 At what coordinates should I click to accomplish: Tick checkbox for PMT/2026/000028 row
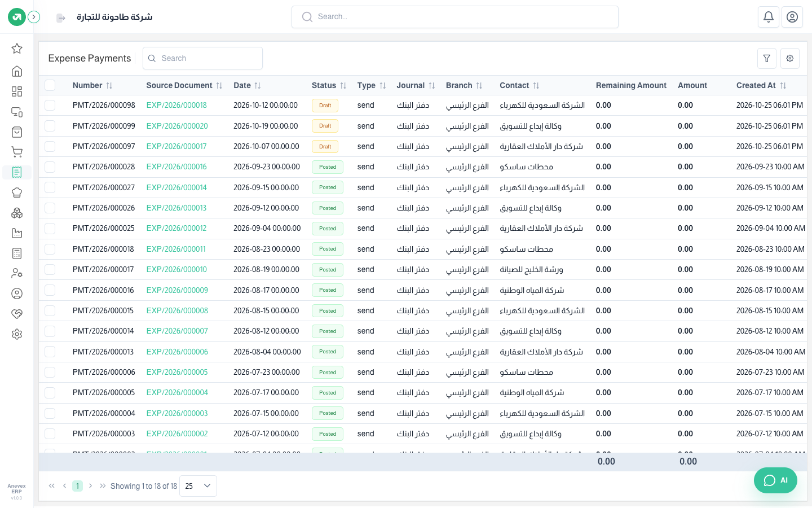pyautogui.click(x=50, y=167)
